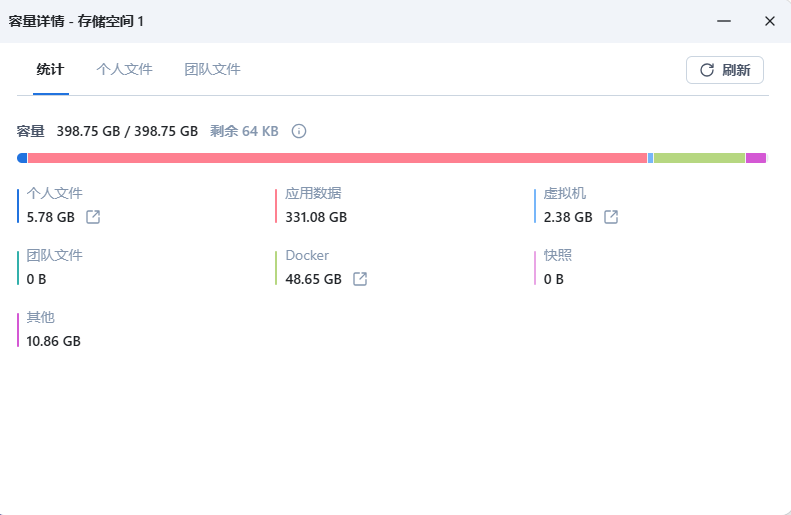The height and width of the screenshot is (515, 791).
Task: Click the refresh arrow icon
Action: [707, 70]
